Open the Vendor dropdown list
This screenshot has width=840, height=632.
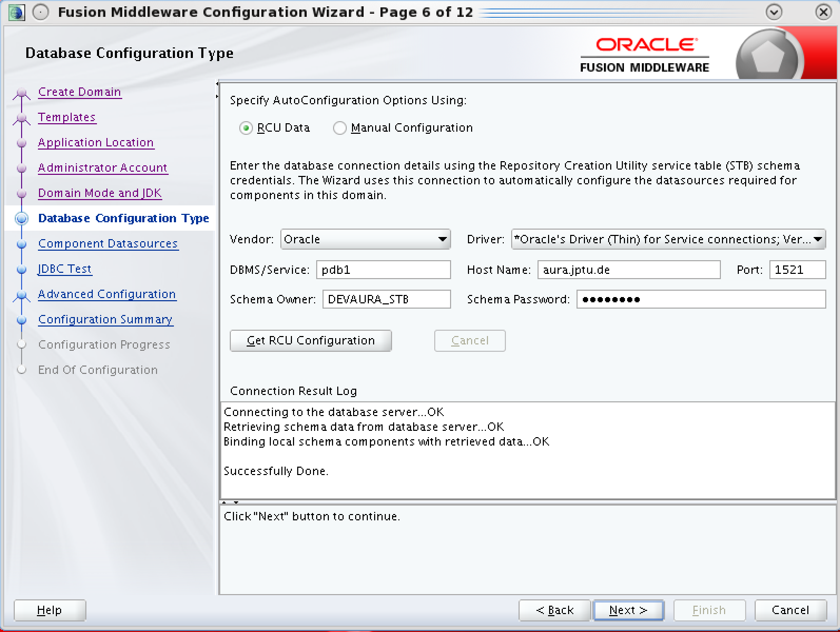click(442, 240)
